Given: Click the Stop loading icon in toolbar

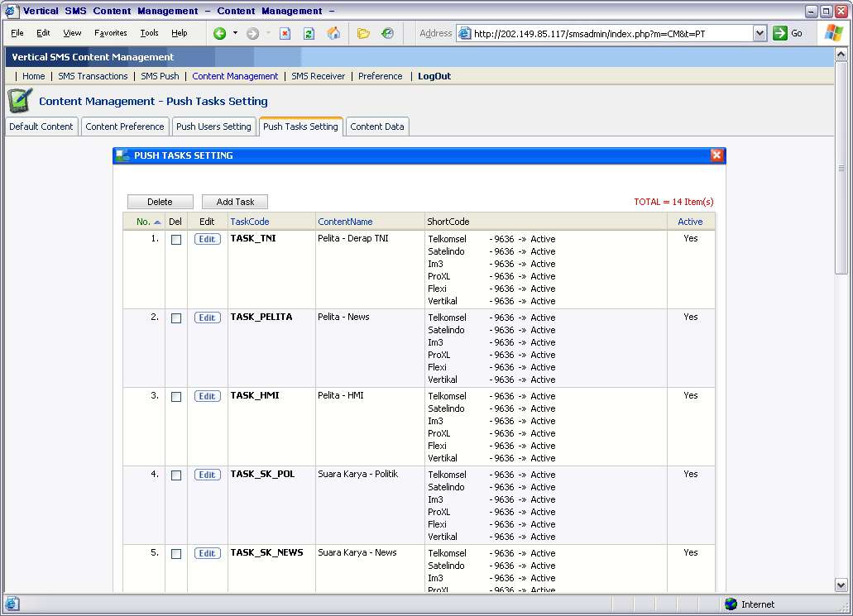Looking at the screenshot, I should click(285, 33).
